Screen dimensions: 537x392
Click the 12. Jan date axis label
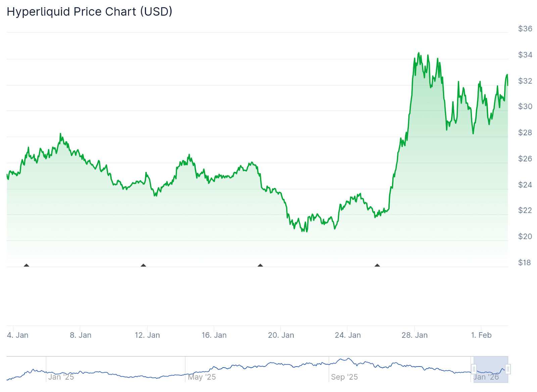(147, 335)
